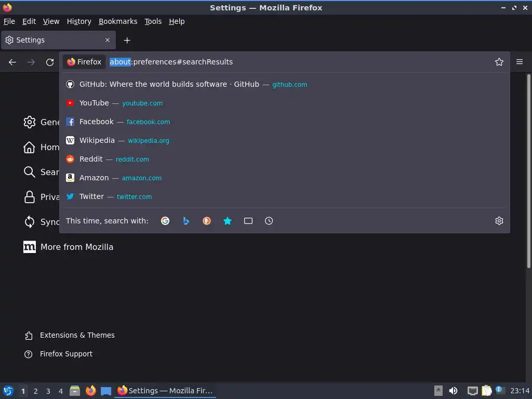Open the GitHub suggestion in the URL dropdown

pyautogui.click(x=284, y=84)
